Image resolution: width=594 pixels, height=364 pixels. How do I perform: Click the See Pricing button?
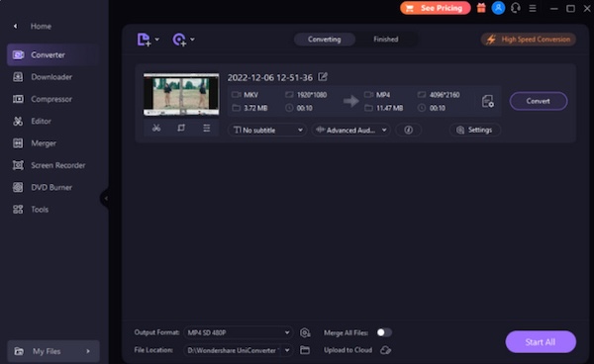point(436,8)
